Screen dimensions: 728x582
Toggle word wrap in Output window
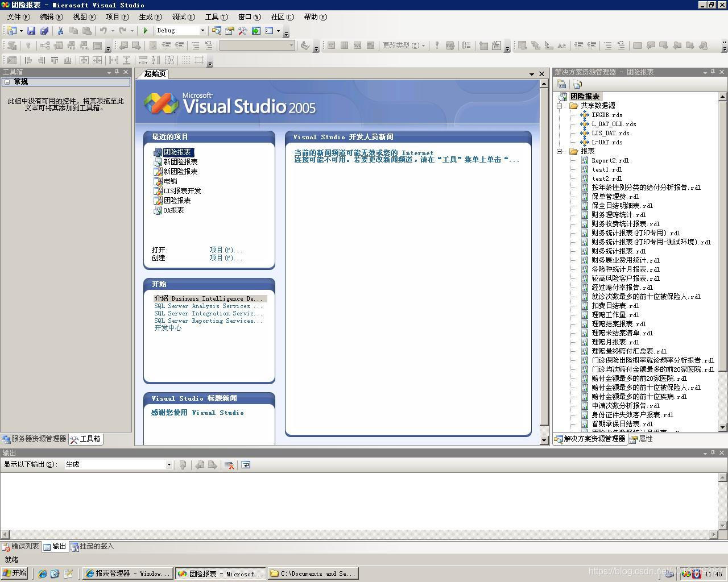pos(246,465)
